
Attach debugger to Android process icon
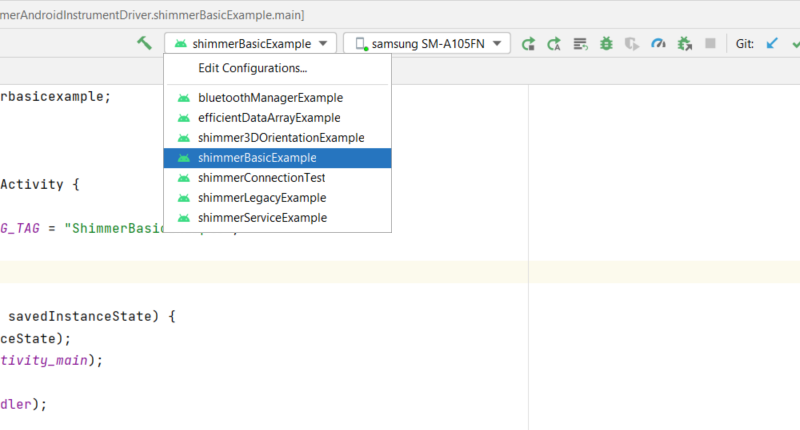684,44
